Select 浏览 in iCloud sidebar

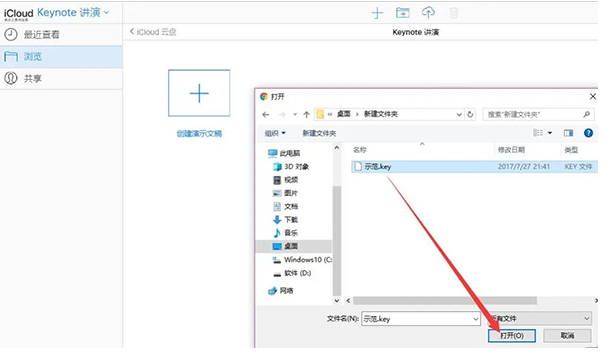tap(61, 56)
